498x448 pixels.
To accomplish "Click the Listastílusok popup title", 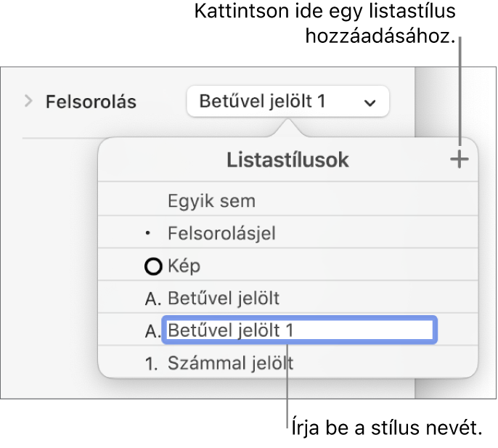I will 287,160.
